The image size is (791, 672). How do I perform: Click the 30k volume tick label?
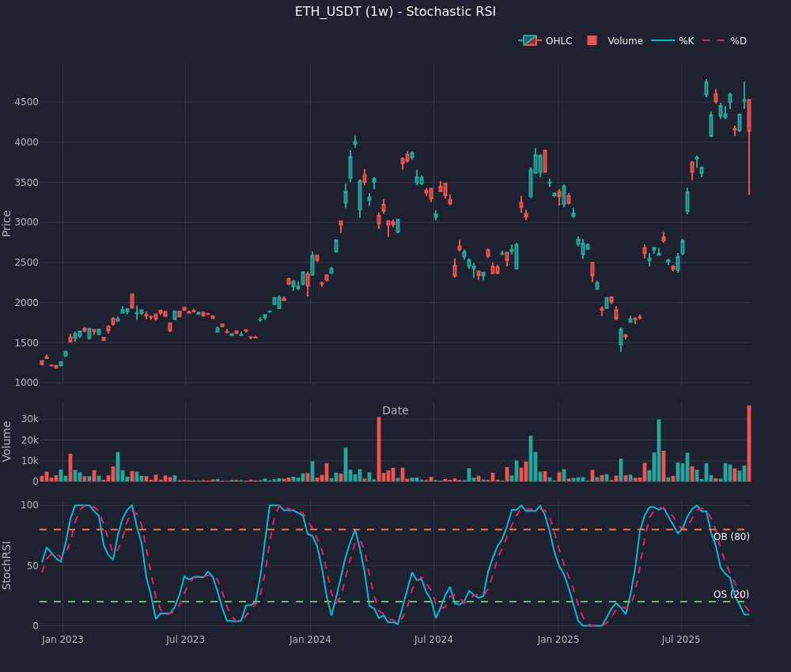[30, 419]
